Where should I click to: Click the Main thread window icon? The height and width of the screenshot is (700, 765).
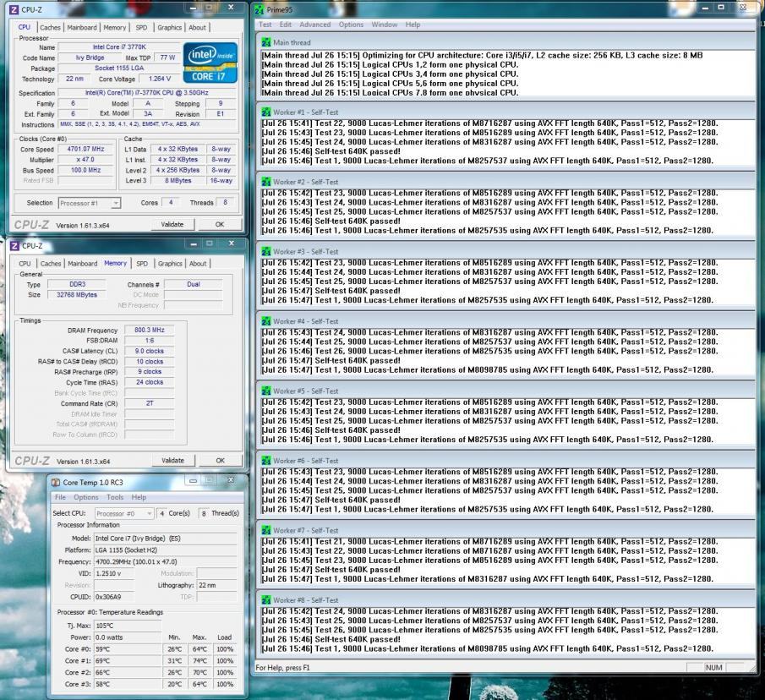click(x=266, y=42)
